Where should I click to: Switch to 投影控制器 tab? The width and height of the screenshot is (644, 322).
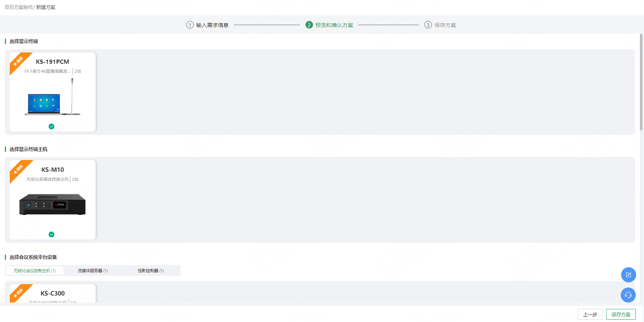coord(151,271)
